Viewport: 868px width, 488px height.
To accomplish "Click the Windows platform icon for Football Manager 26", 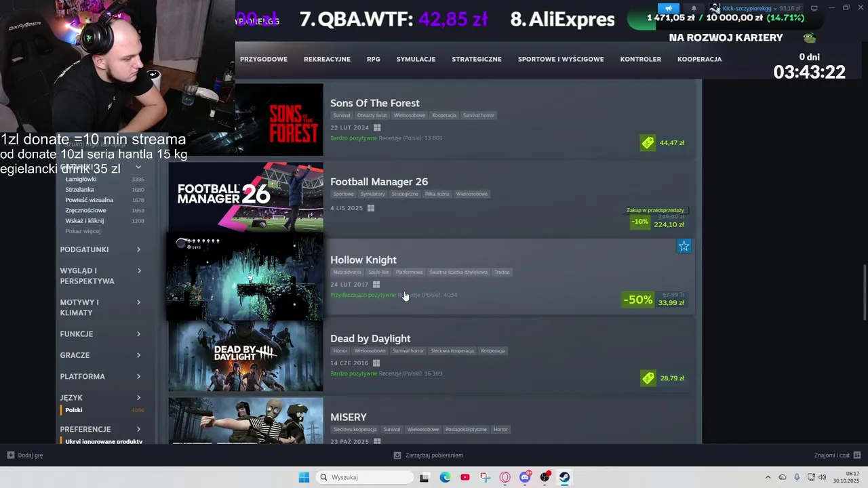I will click(x=370, y=208).
